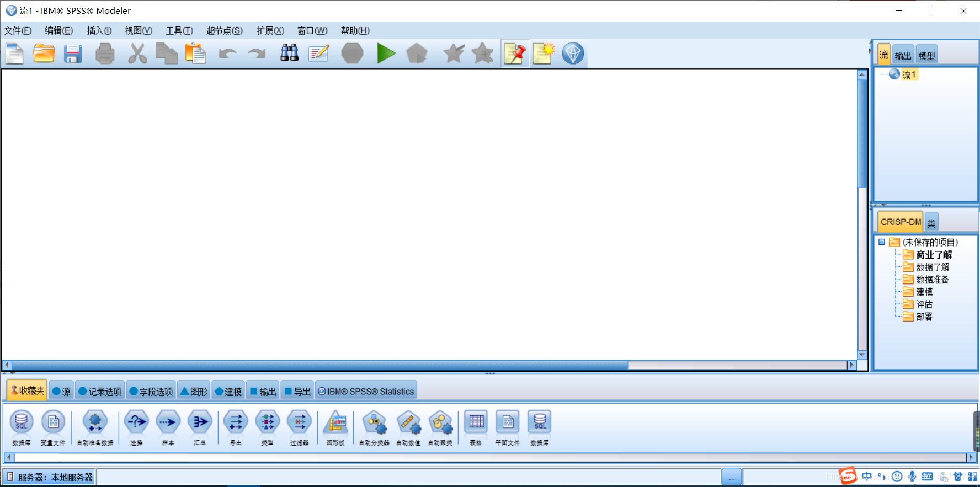980x487 pixels.
Task: Select the 类型 node in the palette
Action: (x=268, y=427)
